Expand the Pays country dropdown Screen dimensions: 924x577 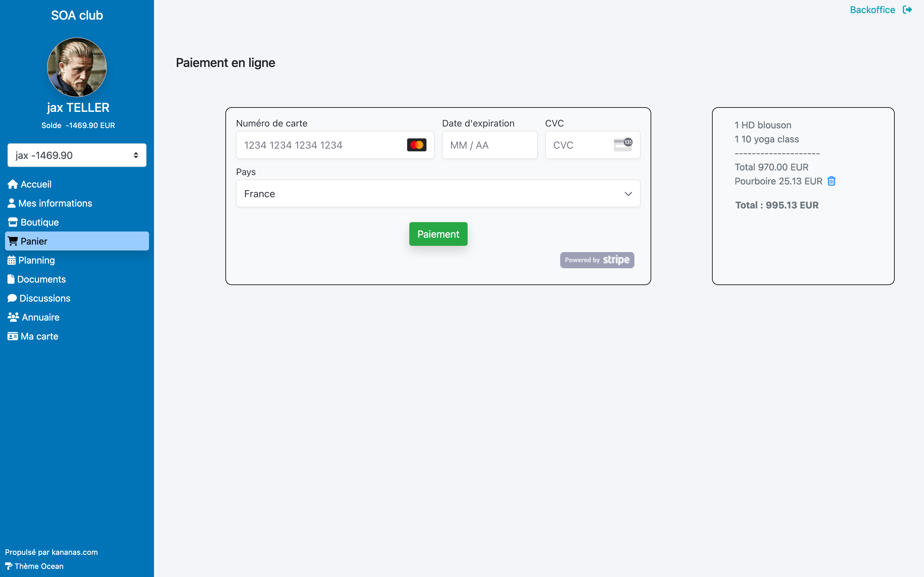click(x=438, y=193)
